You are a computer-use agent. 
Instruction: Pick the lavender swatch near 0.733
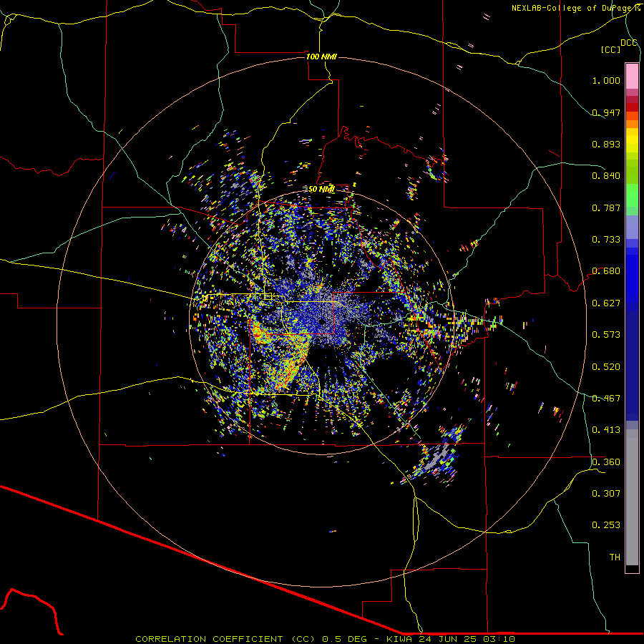[632, 227]
